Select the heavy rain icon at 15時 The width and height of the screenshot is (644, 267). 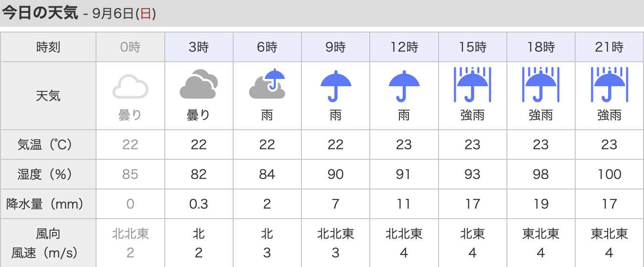pos(472,85)
